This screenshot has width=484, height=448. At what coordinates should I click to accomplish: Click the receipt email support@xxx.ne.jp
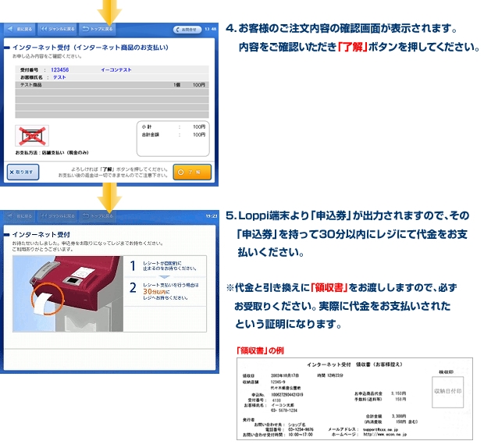(381, 429)
